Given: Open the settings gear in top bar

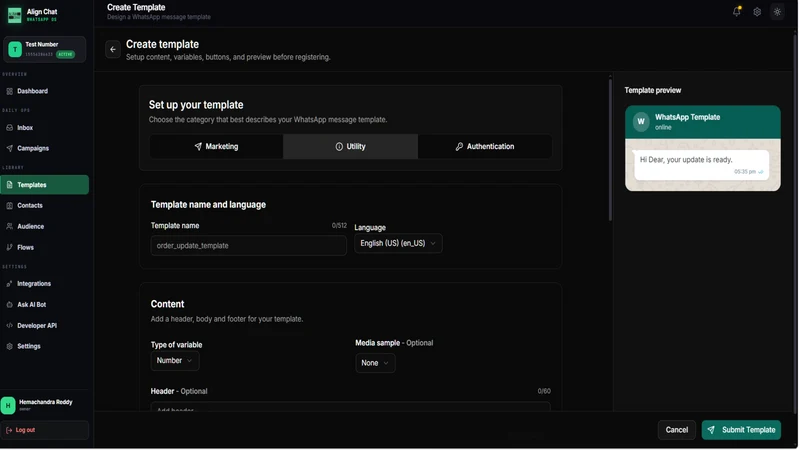Looking at the screenshot, I should coord(758,12).
